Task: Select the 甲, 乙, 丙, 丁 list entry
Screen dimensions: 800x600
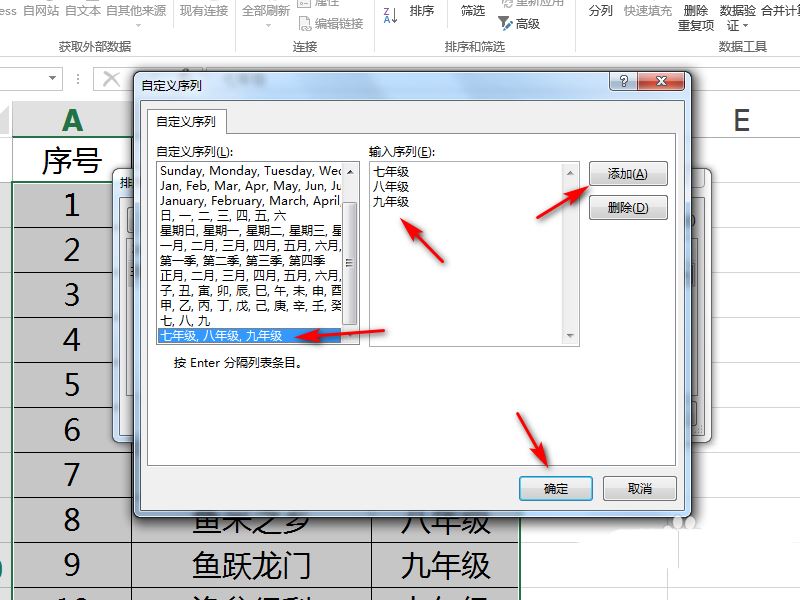Action: click(x=250, y=306)
